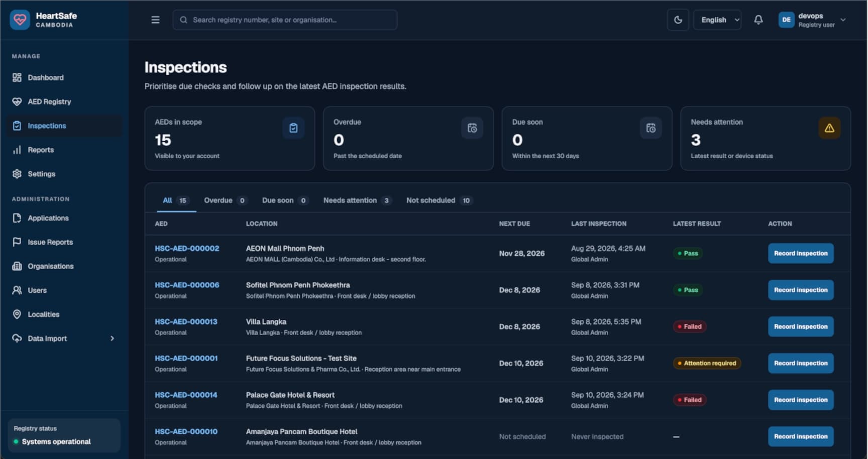Click the Data Import cloud icon
Image resolution: width=868 pixels, height=459 pixels.
[x=17, y=338]
